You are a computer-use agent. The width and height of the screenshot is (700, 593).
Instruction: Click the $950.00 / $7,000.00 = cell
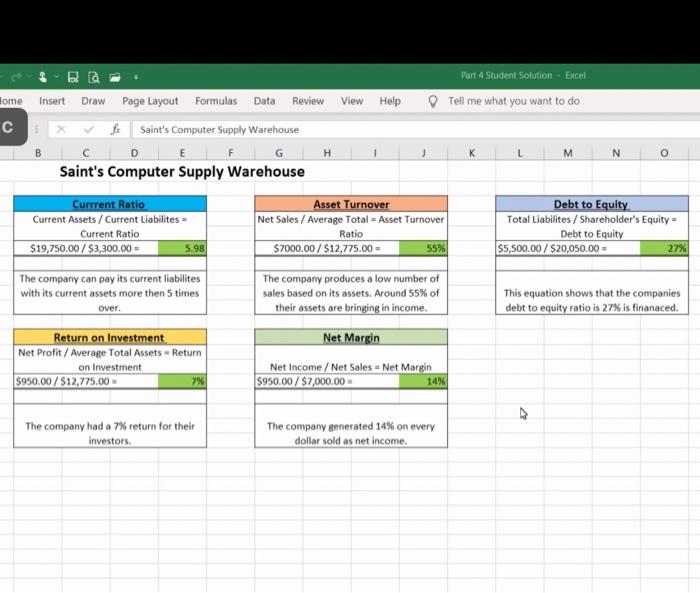[x=327, y=381]
